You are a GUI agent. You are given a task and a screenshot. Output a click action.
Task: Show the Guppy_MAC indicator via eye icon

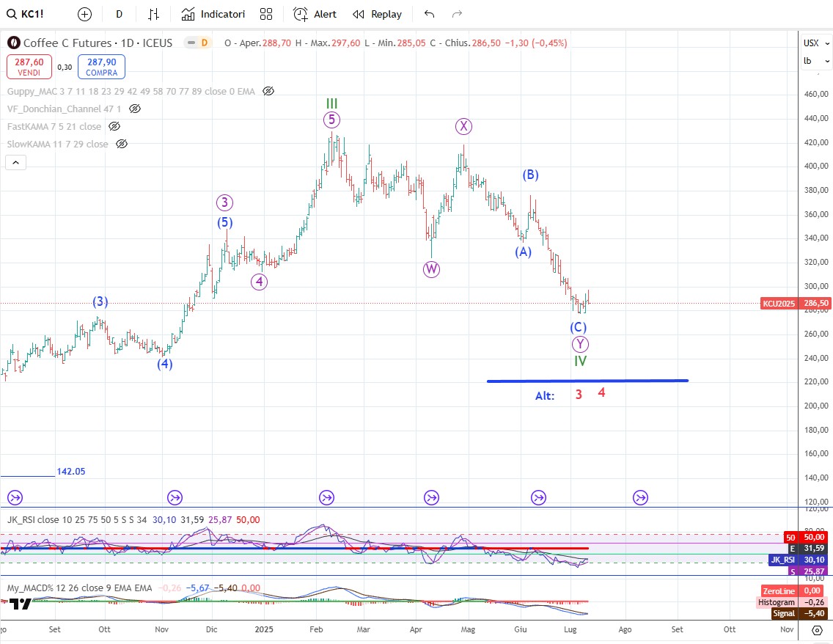click(268, 91)
